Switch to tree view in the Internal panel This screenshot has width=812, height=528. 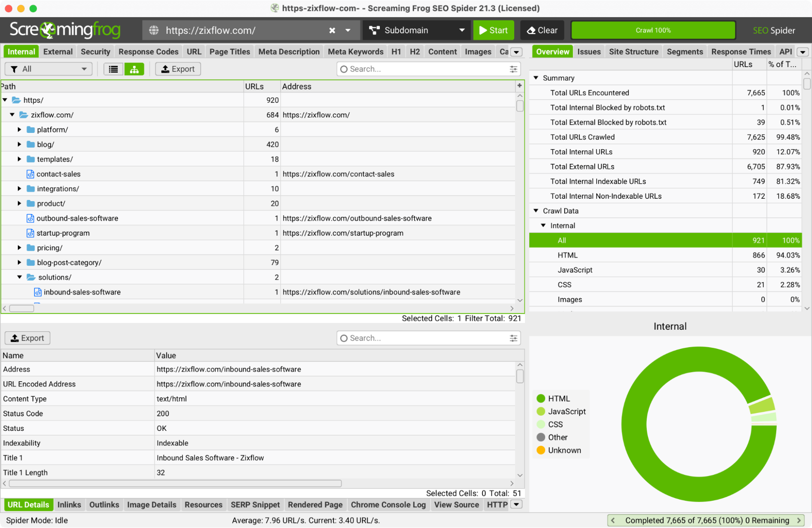pos(134,69)
